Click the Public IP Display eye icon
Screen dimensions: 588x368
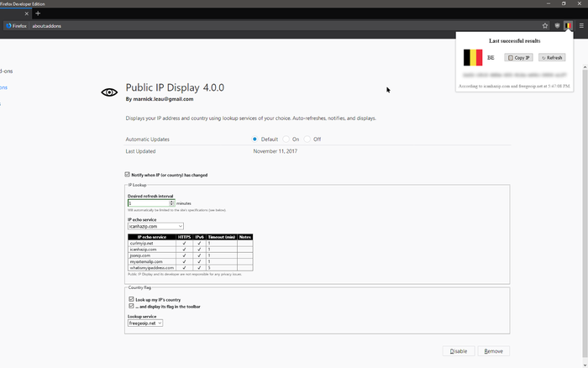(x=109, y=92)
